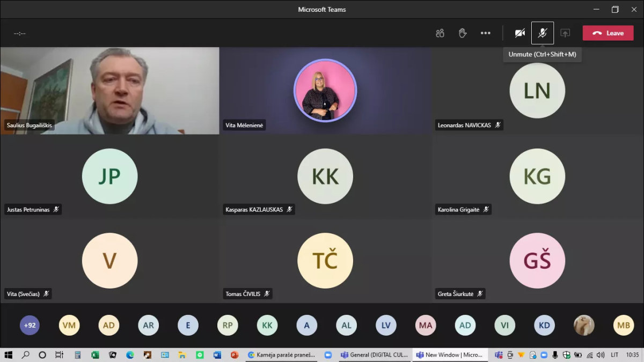Open clock showing 10:35
The height and width of the screenshot is (362, 644).
pyautogui.click(x=632, y=355)
